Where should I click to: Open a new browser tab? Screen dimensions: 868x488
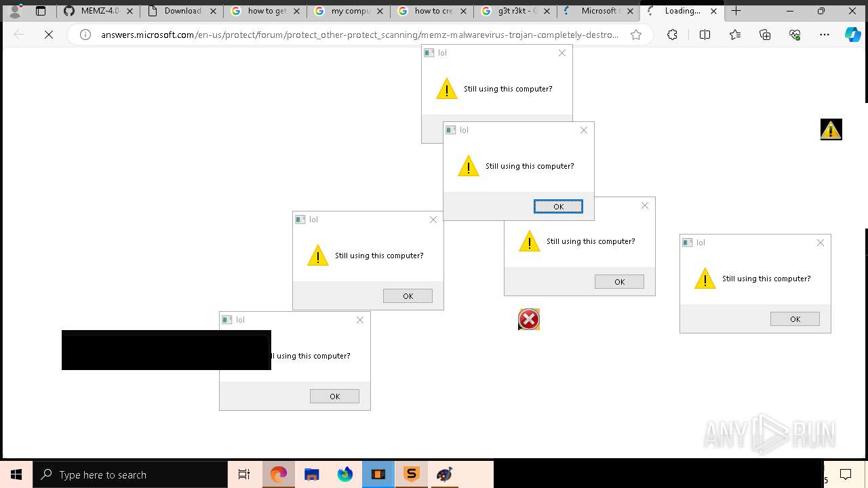point(736,11)
